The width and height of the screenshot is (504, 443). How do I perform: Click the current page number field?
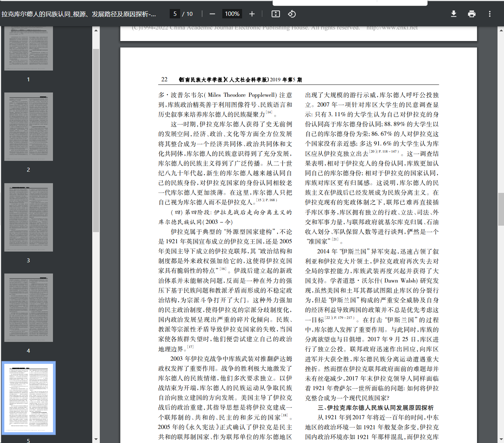click(175, 14)
